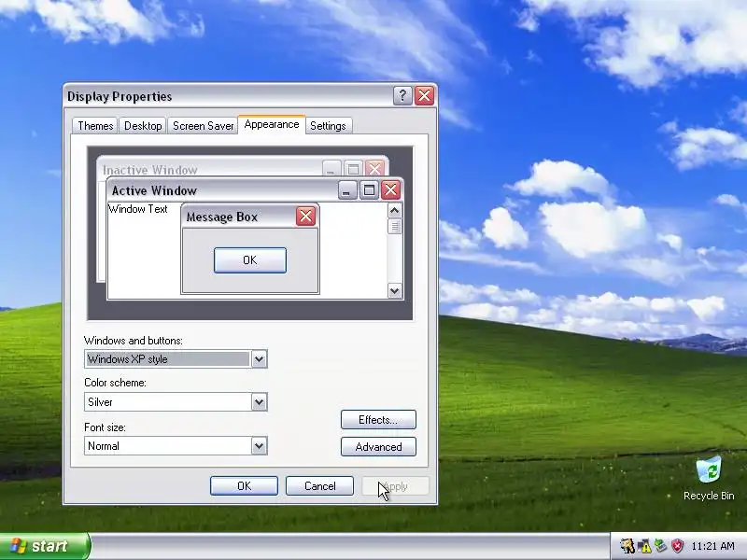The width and height of the screenshot is (747, 560).
Task: Open the Recycle Bin desktop icon
Action: point(709,479)
